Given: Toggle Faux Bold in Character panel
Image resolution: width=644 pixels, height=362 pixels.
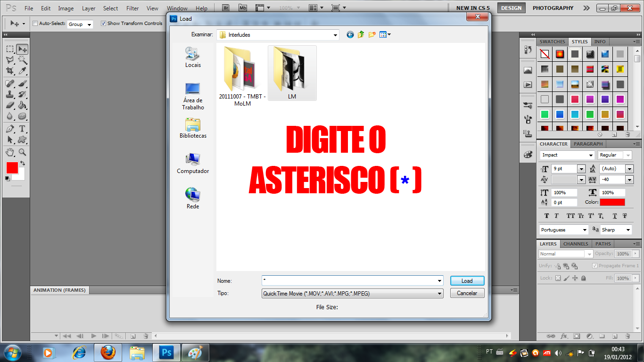Looking at the screenshot, I should tap(546, 216).
